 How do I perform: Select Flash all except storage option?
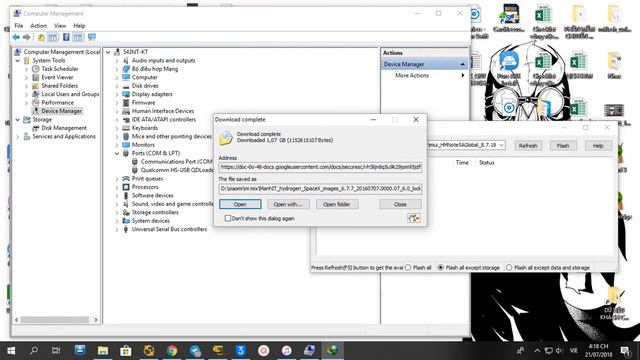(x=441, y=268)
